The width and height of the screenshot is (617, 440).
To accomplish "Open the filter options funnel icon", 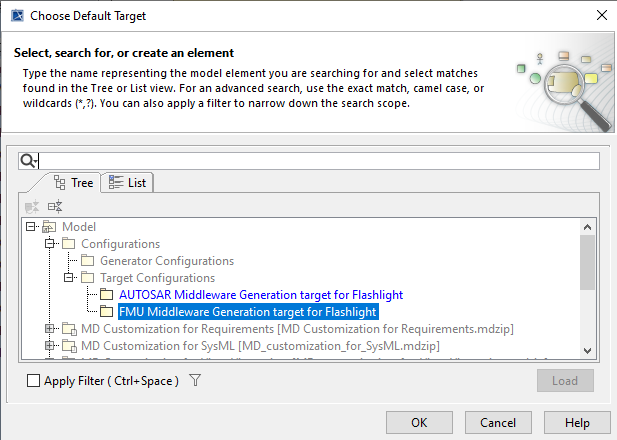I will pyautogui.click(x=196, y=380).
